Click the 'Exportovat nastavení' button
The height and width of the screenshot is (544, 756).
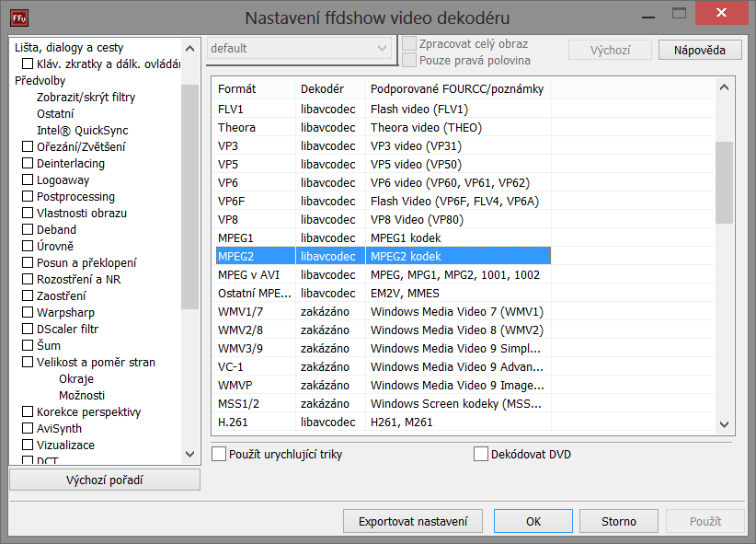point(413,521)
